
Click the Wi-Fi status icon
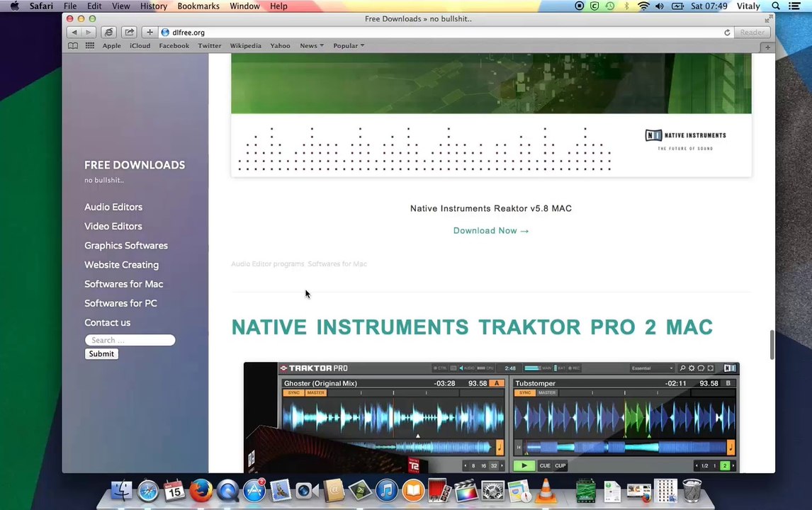[643, 6]
